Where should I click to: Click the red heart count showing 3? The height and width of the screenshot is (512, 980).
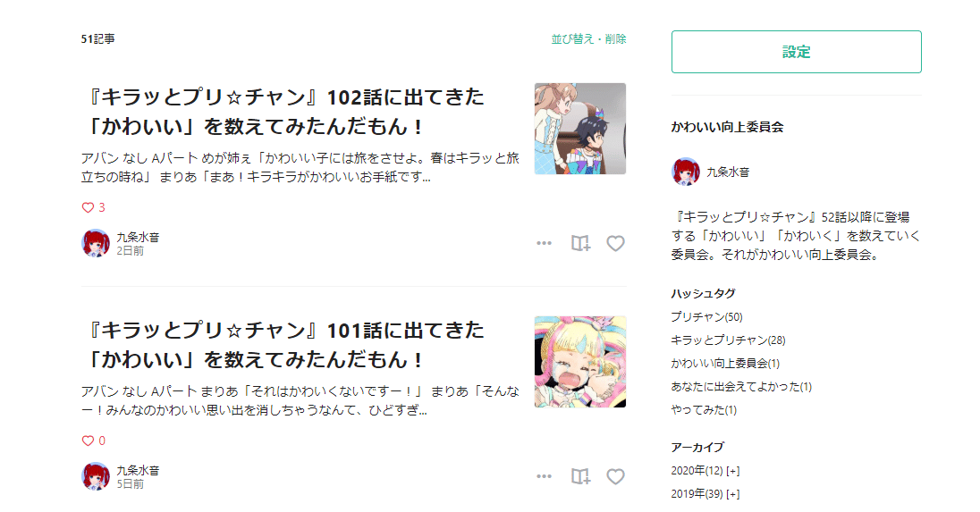(94, 207)
